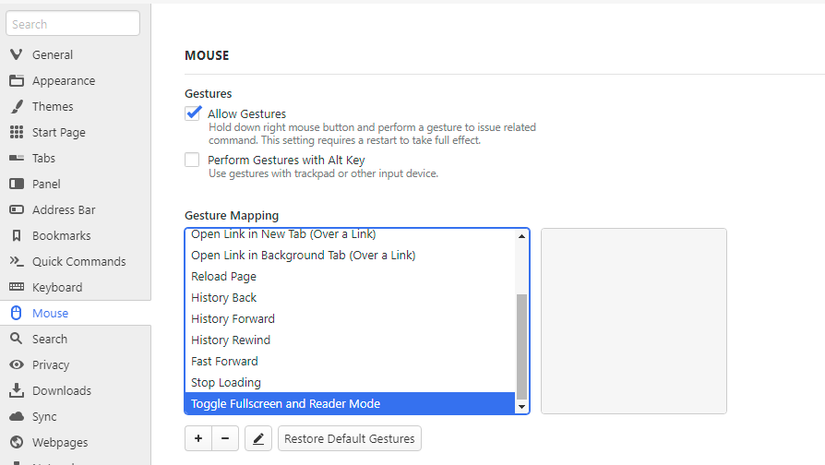Screen dimensions: 825x465
Task: Select History Forward gesture
Action: [x=350, y=319]
